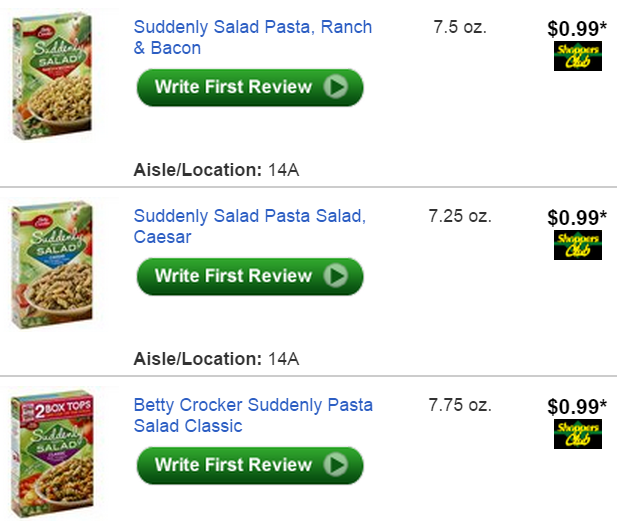Click Shoppers Club logo for Betty Crocker Classic
Viewport: 617px width, 530px height.
[x=577, y=434]
